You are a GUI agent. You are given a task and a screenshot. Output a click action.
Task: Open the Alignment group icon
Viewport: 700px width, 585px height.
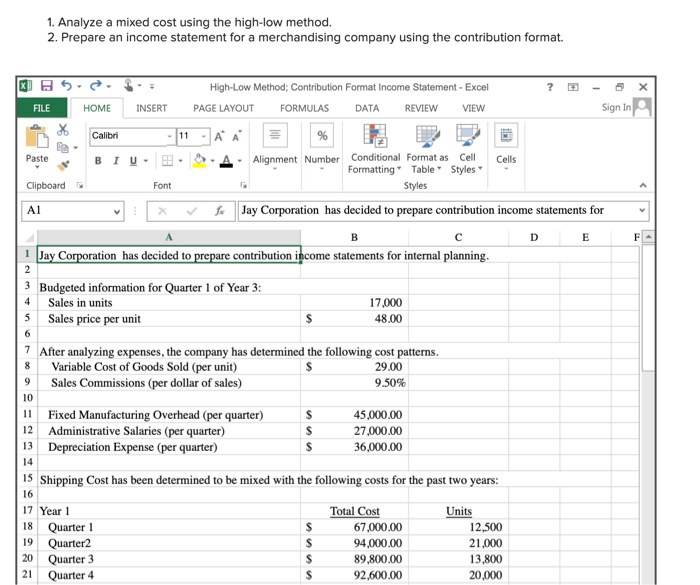coord(275,135)
